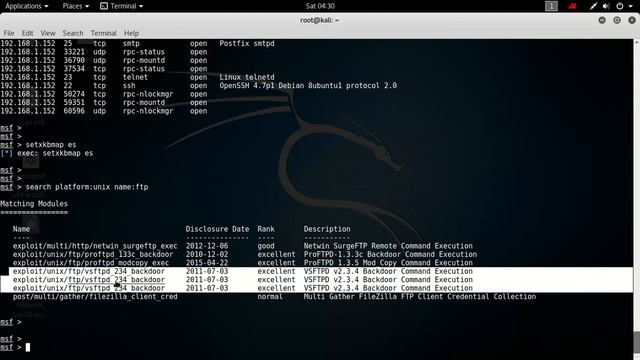This screenshot has width=640, height=360.
Task: Click 'exploit/unix/ftp/proftpd_modcopy_exec' module name
Action: (91, 263)
